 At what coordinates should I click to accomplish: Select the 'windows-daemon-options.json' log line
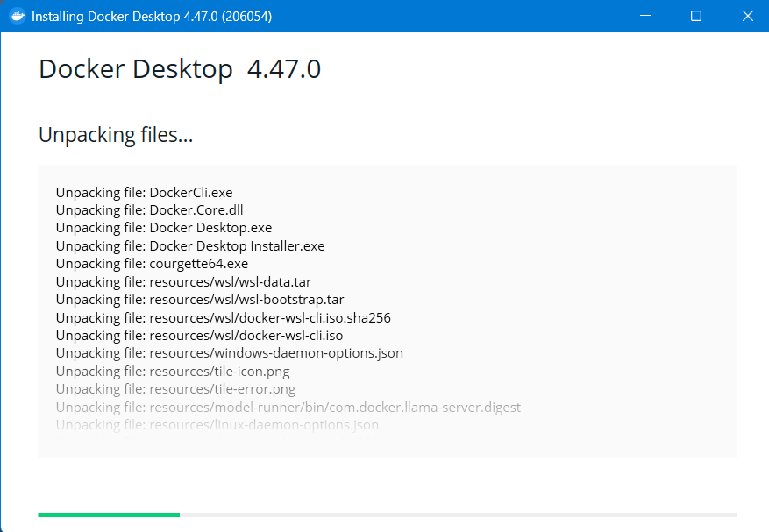(230, 353)
